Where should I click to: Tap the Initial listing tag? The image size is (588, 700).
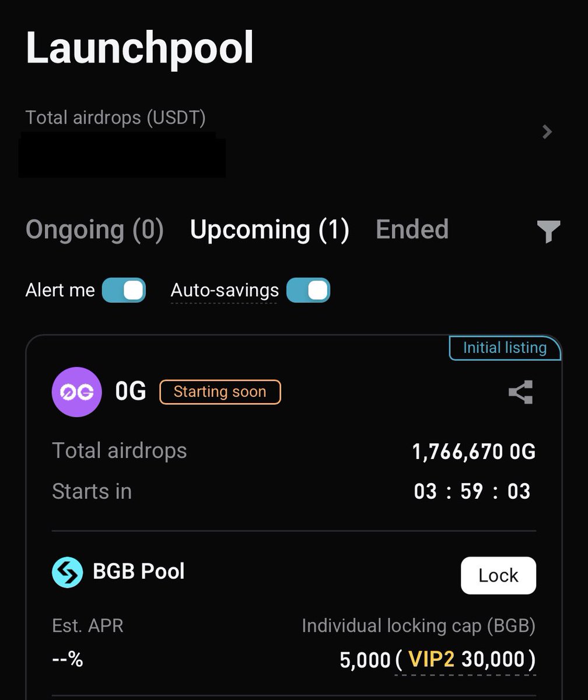pos(505,348)
